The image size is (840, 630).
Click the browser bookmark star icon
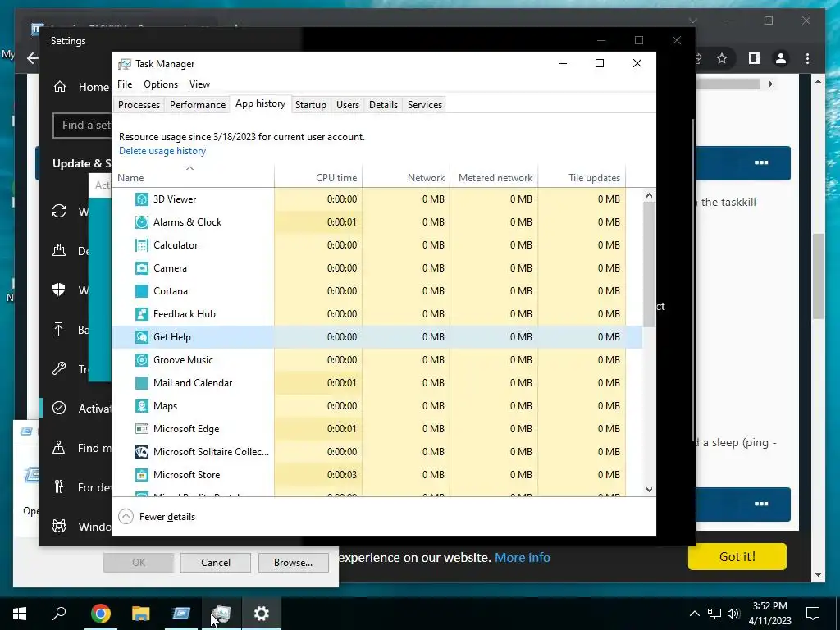722,58
